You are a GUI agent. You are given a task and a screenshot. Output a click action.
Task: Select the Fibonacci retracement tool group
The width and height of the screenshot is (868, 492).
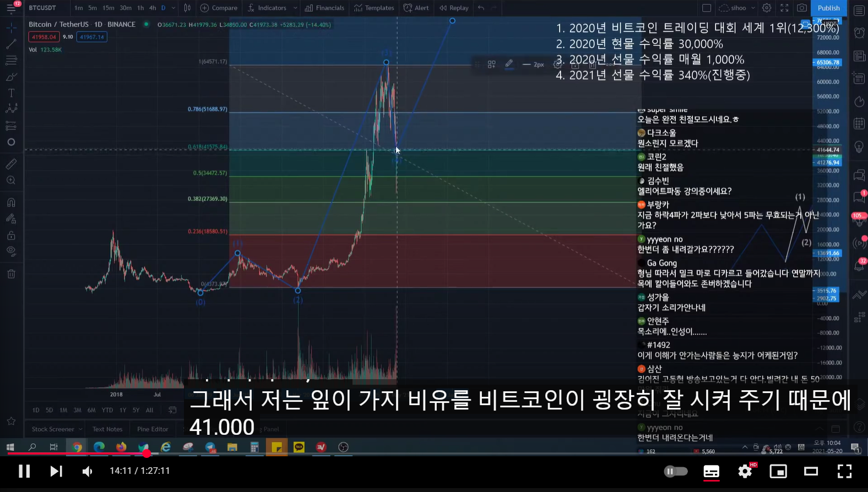pyautogui.click(x=11, y=60)
